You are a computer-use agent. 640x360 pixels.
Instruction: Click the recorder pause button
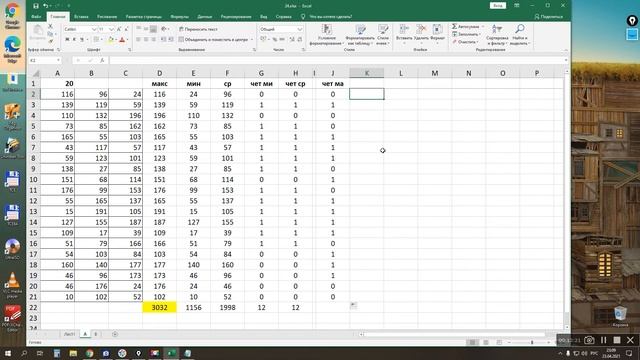tap(603, 340)
